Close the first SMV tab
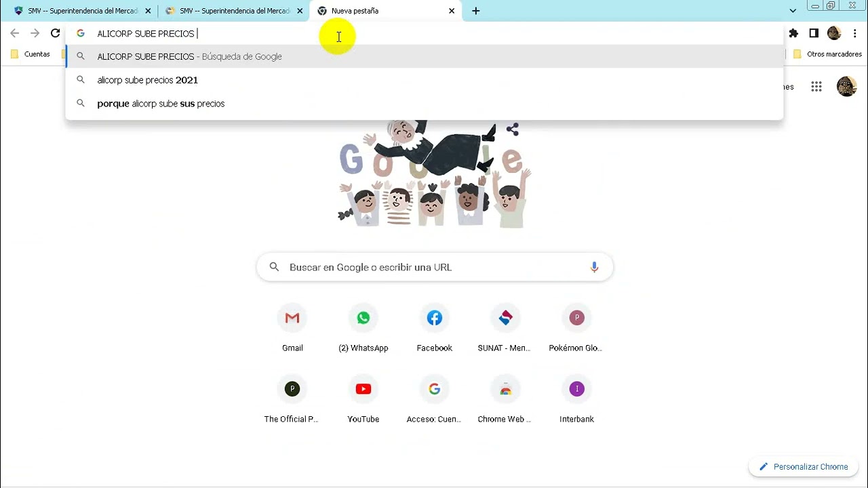The image size is (868, 488). pyautogui.click(x=148, y=11)
